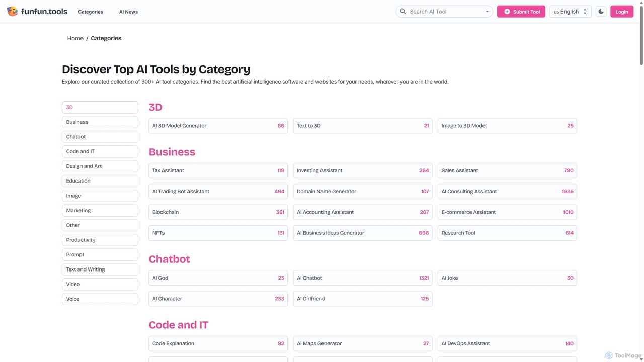This screenshot has width=644, height=362.
Task: Select 3D in the sidebar
Action: tap(100, 107)
